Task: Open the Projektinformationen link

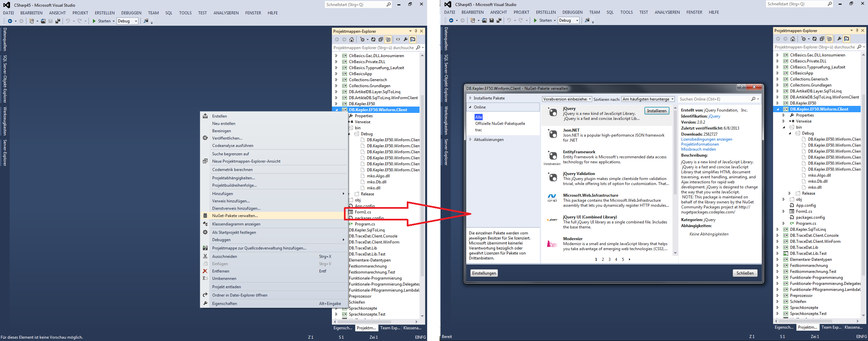Action: pyautogui.click(x=700, y=144)
